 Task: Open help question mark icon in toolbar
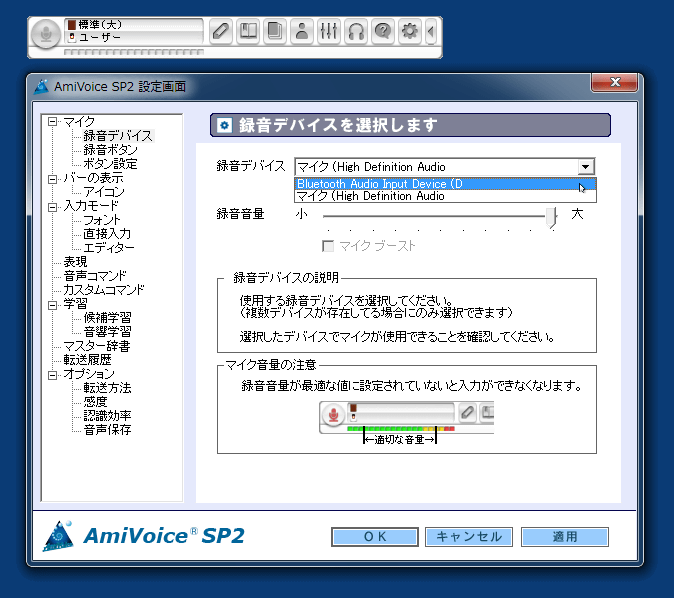383,31
